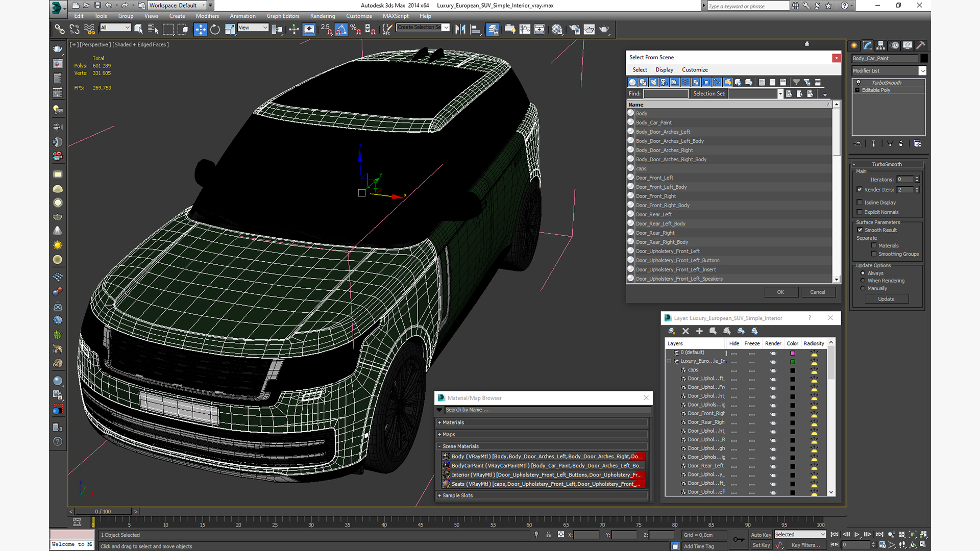Open Render Setup teapot icon
The height and width of the screenshot is (551, 980).
click(x=575, y=30)
